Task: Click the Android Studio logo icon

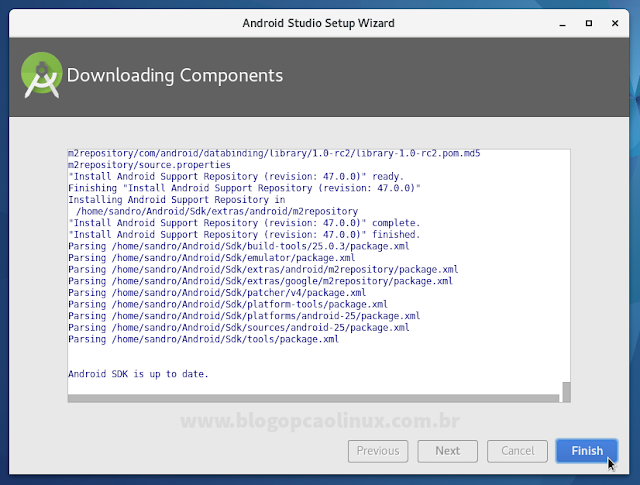Action: click(41, 75)
